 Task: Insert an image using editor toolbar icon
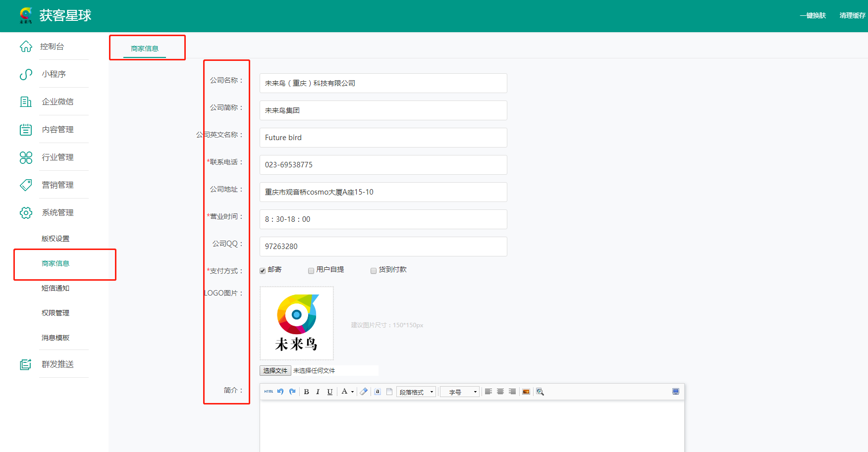[526, 392]
